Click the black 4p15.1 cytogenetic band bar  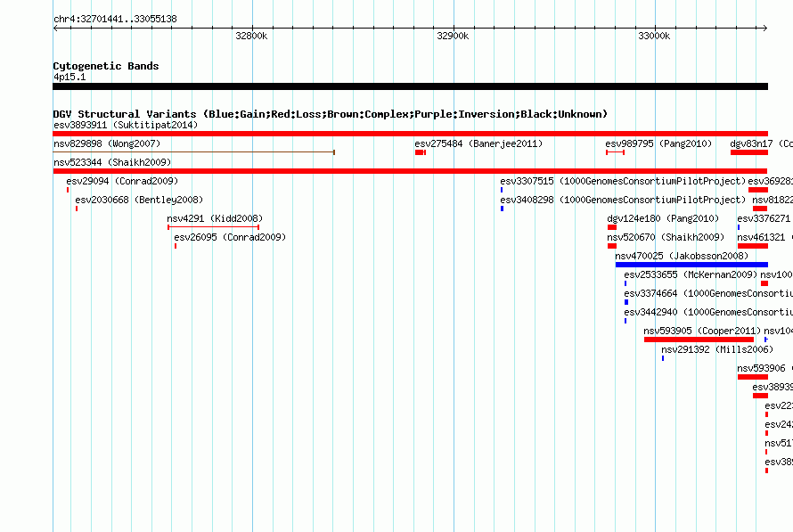coord(410,86)
